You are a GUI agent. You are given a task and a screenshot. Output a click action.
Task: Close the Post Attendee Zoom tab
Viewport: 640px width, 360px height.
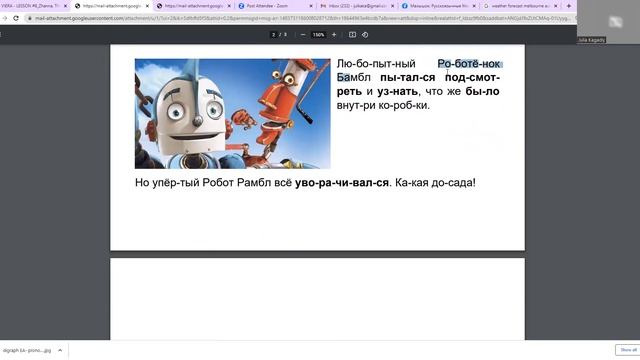[x=311, y=6]
